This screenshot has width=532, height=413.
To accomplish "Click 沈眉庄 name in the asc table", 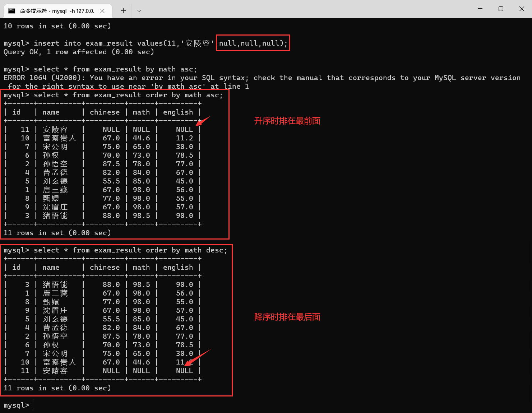I will coord(55,207).
